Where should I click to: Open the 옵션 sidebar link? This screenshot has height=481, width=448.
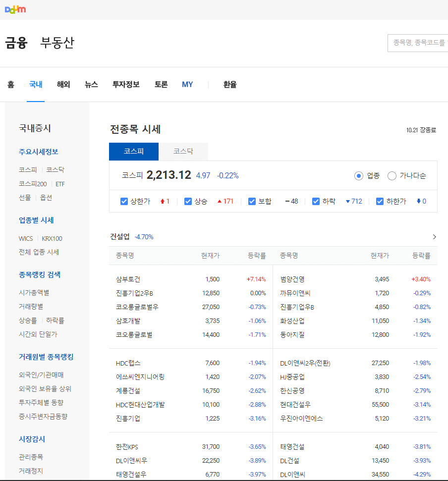[x=46, y=198]
